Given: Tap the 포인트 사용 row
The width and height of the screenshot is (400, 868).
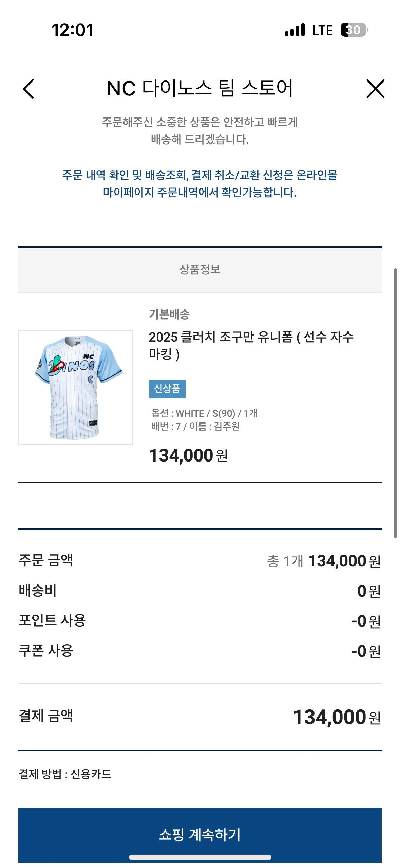Looking at the screenshot, I should point(200,621).
